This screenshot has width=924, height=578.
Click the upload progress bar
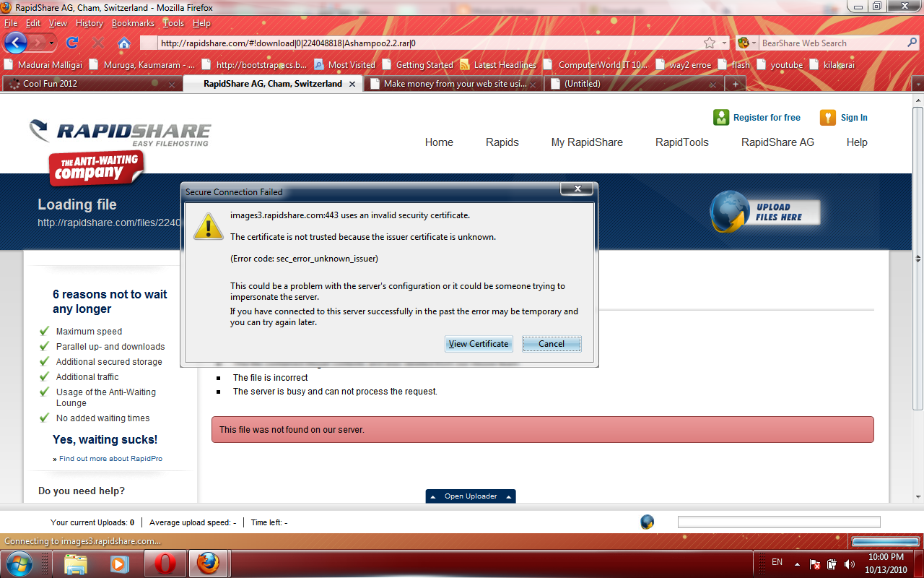[779, 522]
